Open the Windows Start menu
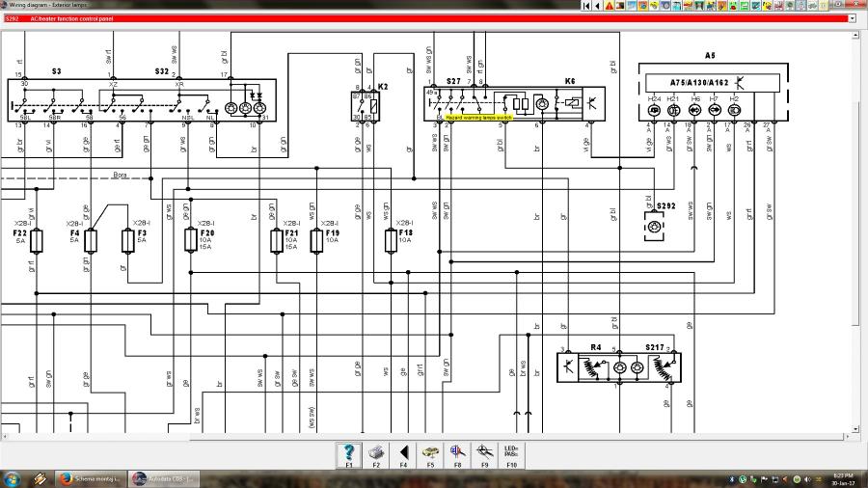The height and width of the screenshot is (488, 868). click(13, 478)
